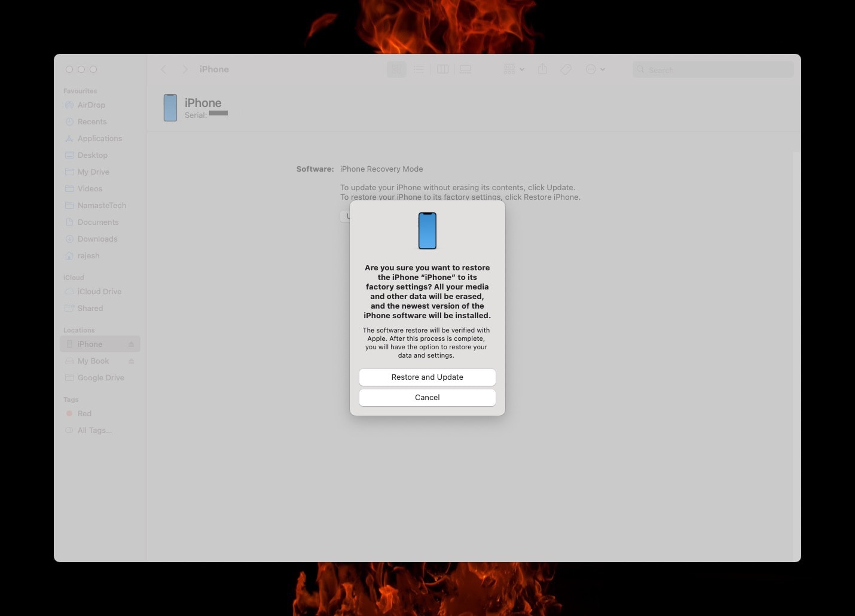Click the Edit Tags toolbar icon
The width and height of the screenshot is (855, 616).
[566, 69]
